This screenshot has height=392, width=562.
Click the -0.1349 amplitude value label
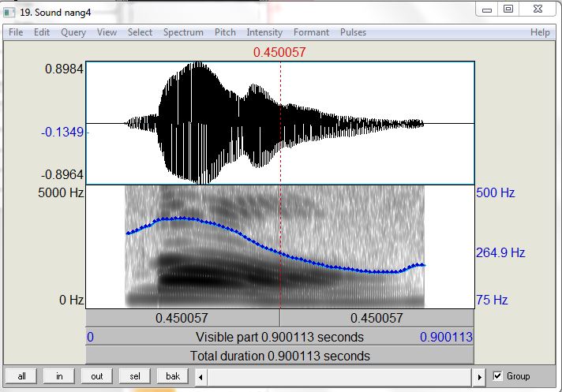click(x=62, y=132)
